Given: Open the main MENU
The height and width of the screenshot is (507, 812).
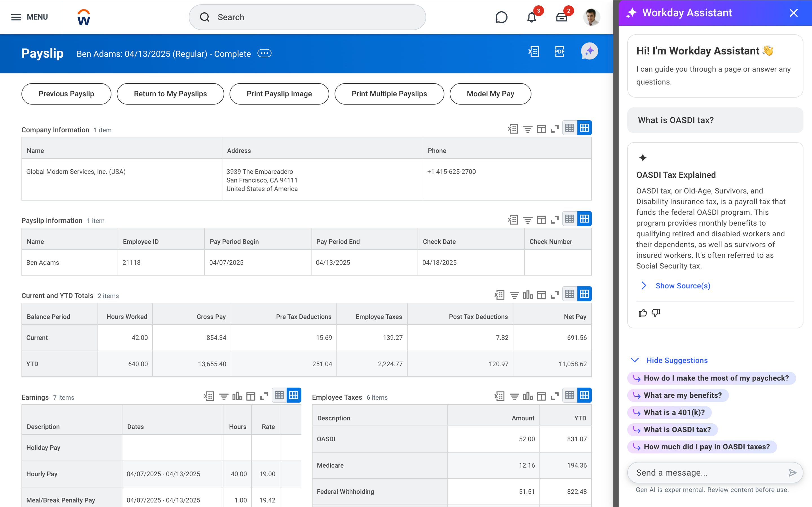Looking at the screenshot, I should coord(30,17).
